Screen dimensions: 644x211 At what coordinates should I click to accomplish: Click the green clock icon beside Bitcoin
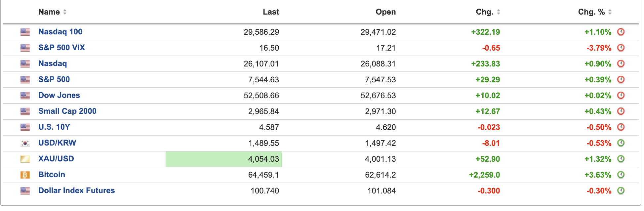(x=621, y=175)
